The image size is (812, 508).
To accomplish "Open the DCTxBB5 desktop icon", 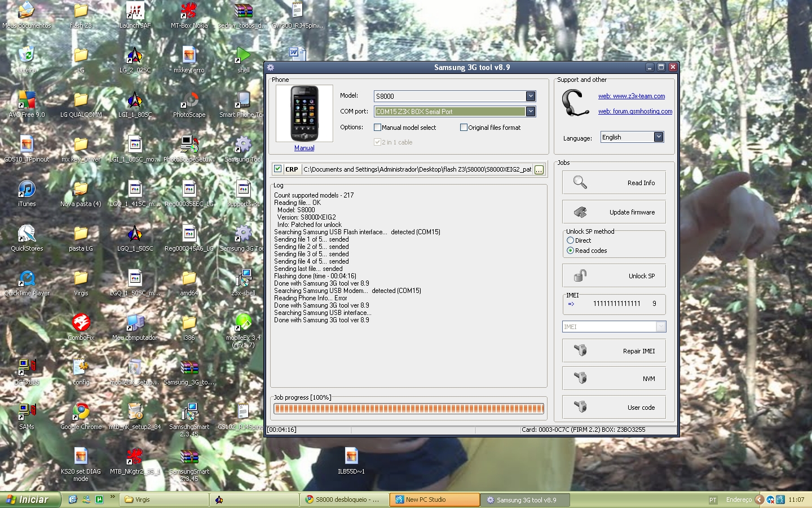I will coord(27,372).
